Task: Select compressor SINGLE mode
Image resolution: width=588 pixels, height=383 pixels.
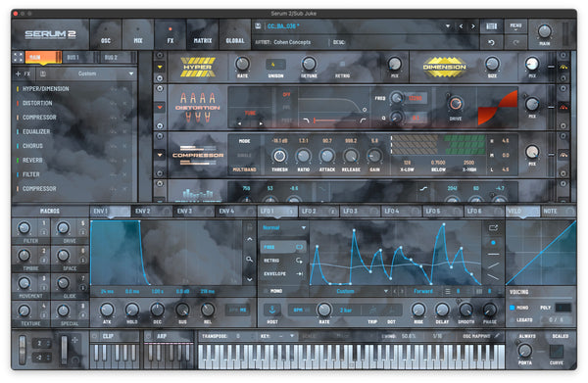Action: pos(244,155)
